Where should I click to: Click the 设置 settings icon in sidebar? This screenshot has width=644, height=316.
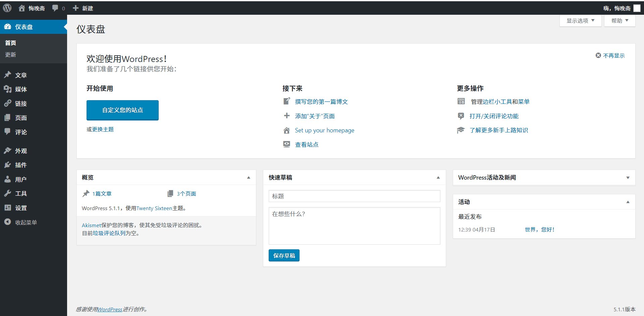(x=8, y=208)
